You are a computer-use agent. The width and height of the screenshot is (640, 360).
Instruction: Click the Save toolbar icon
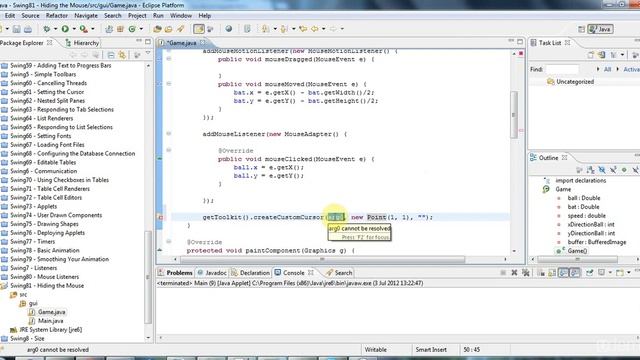click(x=16, y=29)
